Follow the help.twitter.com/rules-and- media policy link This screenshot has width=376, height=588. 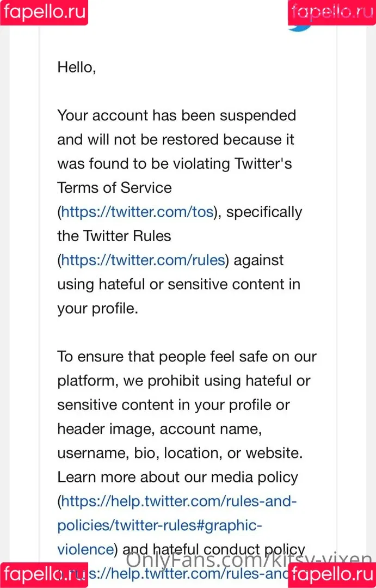179,501
